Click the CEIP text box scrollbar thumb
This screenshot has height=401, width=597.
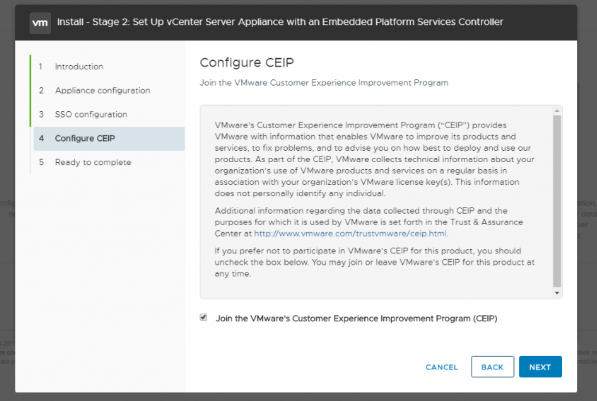tap(557, 201)
